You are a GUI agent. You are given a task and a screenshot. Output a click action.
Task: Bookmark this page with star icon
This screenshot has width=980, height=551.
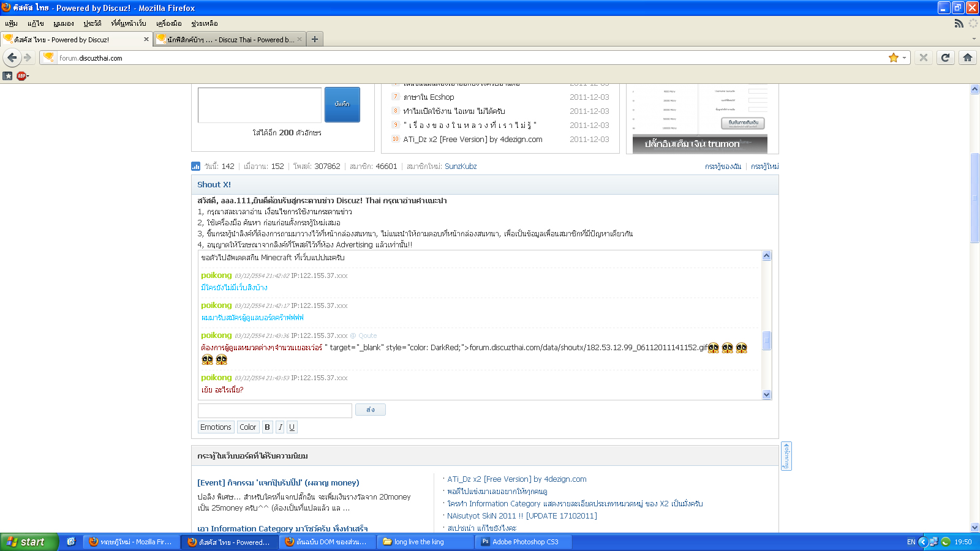pos(894,58)
